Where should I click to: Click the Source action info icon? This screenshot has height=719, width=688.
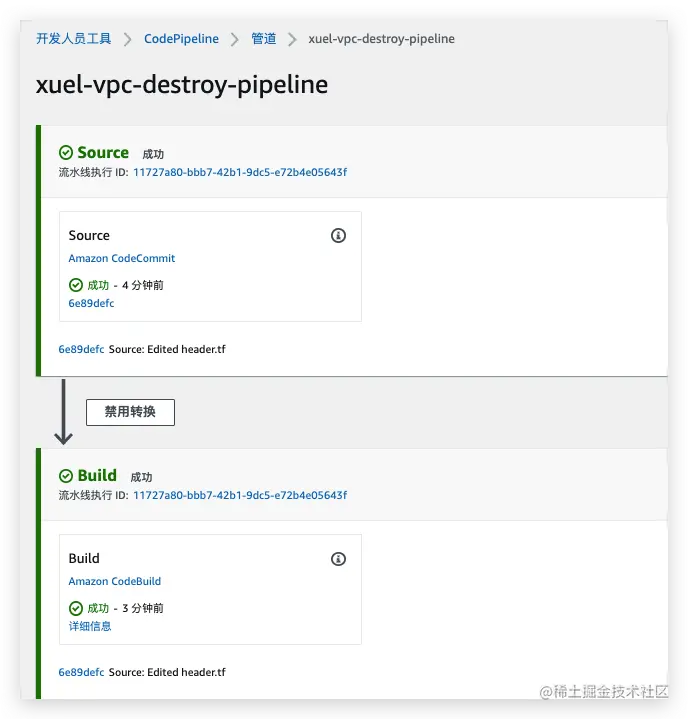point(338,236)
